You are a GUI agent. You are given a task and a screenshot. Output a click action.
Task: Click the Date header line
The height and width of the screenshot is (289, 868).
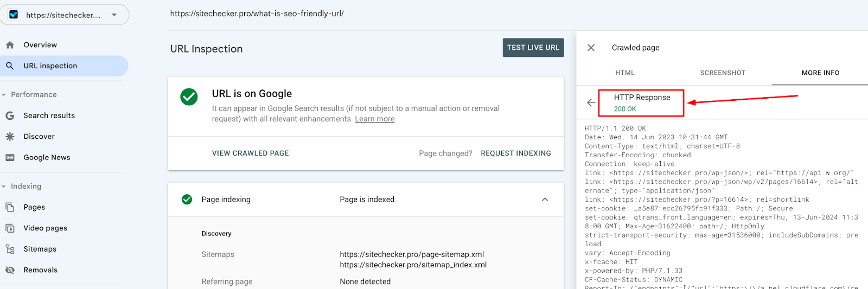point(656,137)
